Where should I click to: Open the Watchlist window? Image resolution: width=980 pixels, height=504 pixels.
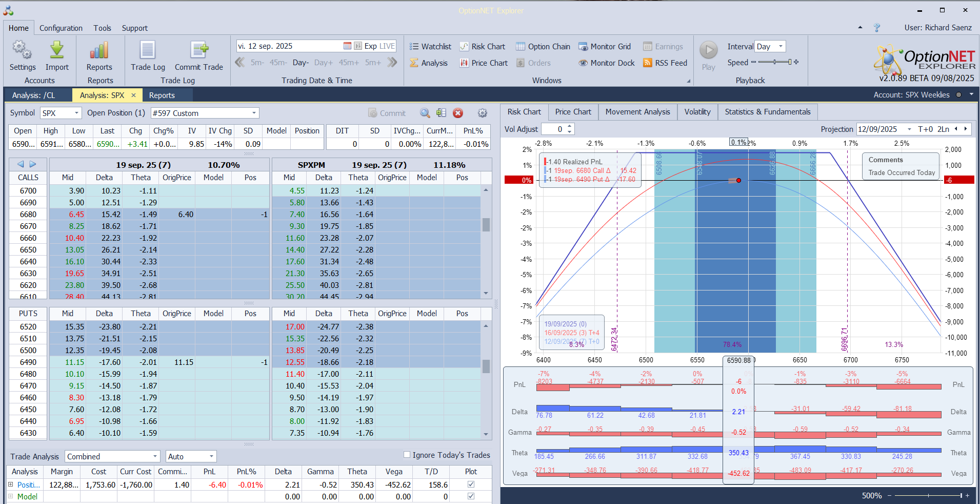(430, 47)
